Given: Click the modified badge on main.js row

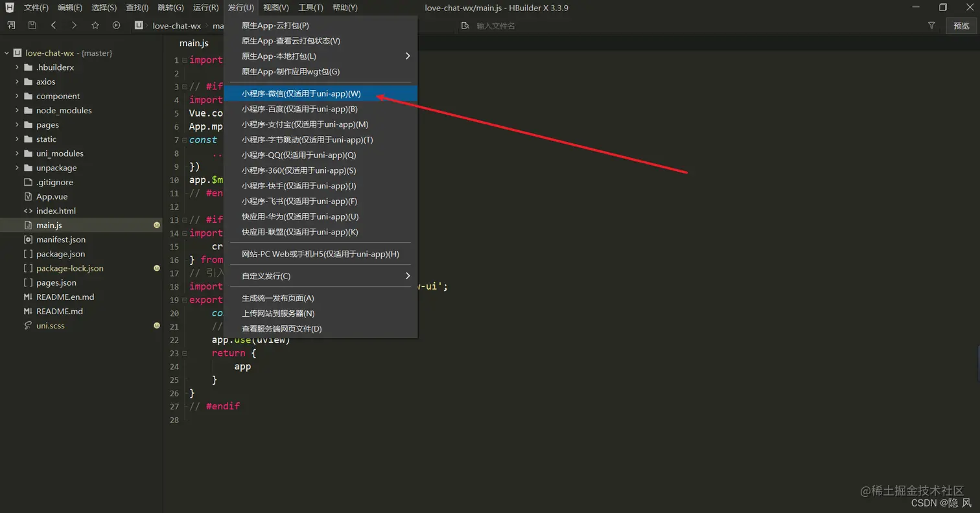Looking at the screenshot, I should pos(157,225).
